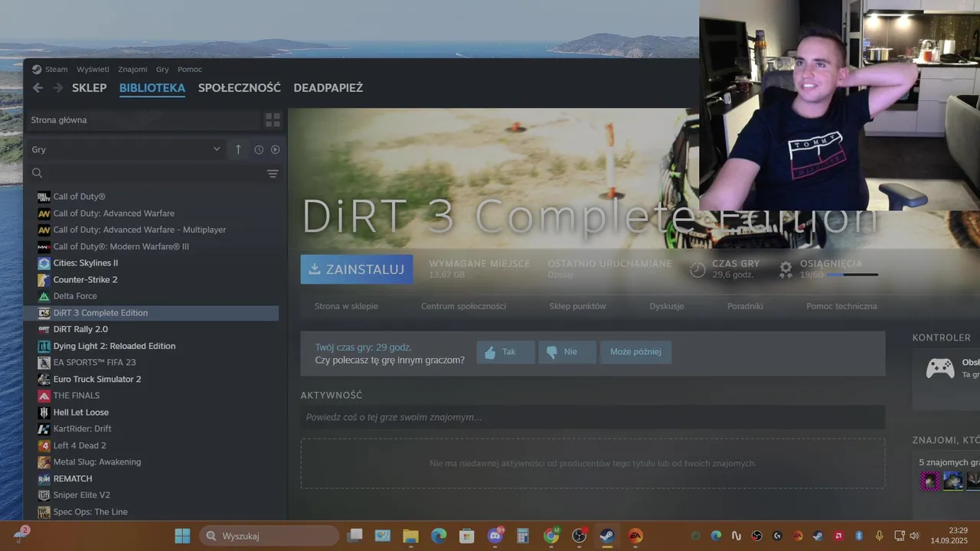Launch Microsoft Edge from the taskbar
This screenshot has height=551, width=980.
(x=439, y=536)
